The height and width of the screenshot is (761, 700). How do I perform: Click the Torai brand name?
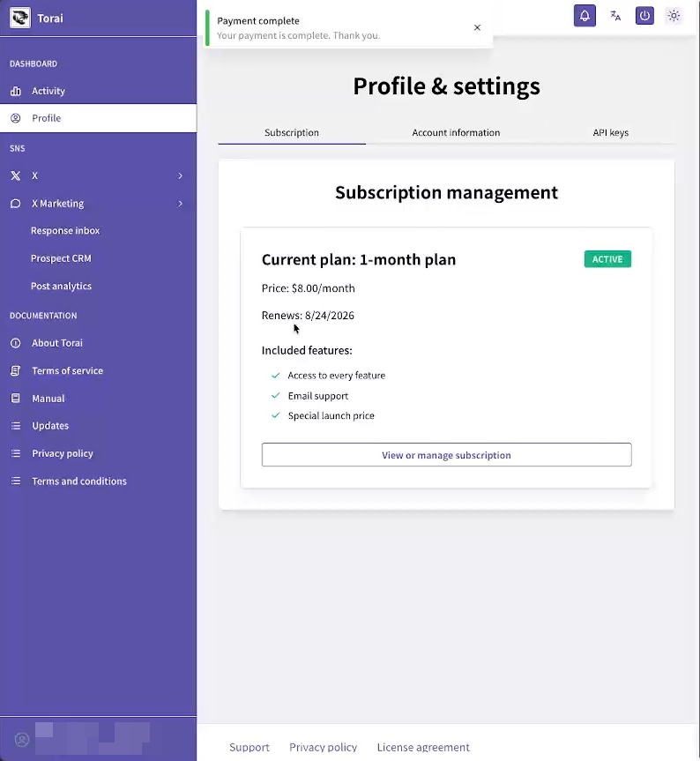tap(50, 19)
